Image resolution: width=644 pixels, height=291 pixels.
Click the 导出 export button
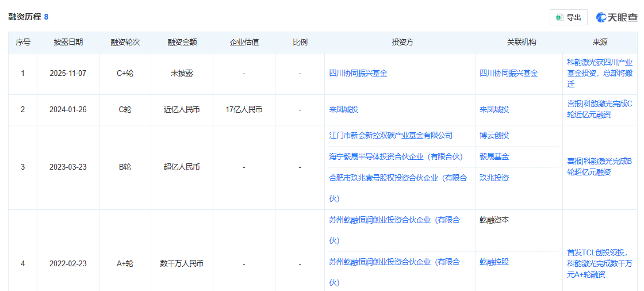[x=569, y=17]
